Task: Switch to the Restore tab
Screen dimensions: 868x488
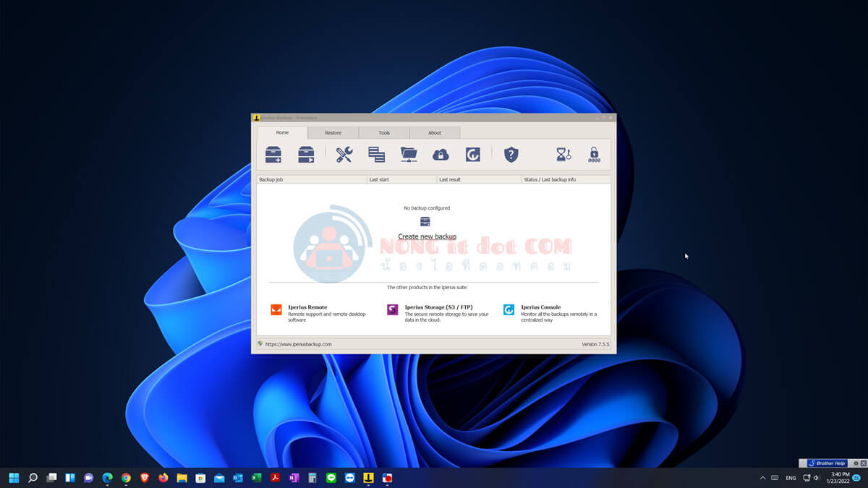Action: (x=333, y=132)
